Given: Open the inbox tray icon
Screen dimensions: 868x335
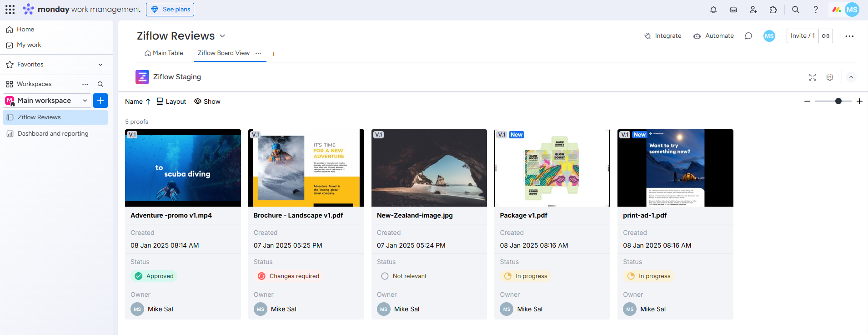Looking at the screenshot, I should pyautogui.click(x=733, y=10).
